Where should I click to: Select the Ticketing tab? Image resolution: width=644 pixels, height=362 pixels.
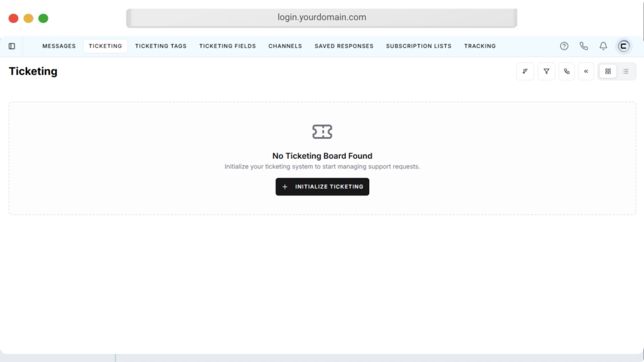(x=105, y=46)
